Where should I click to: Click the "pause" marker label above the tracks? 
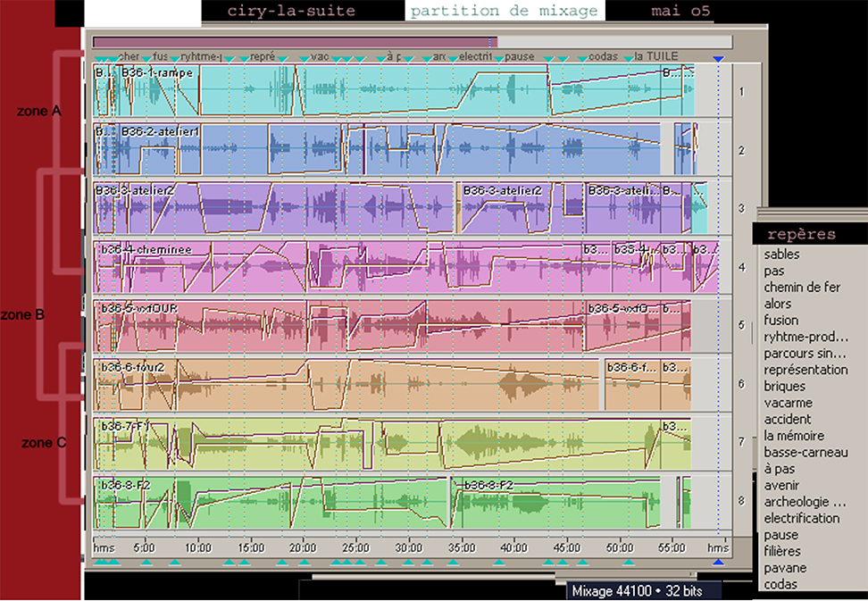520,56
